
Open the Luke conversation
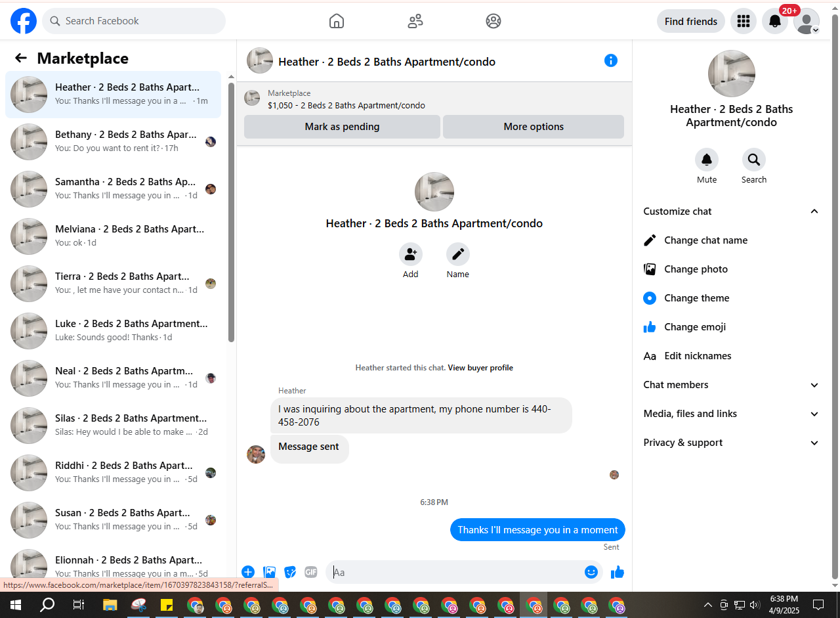pyautogui.click(x=113, y=331)
